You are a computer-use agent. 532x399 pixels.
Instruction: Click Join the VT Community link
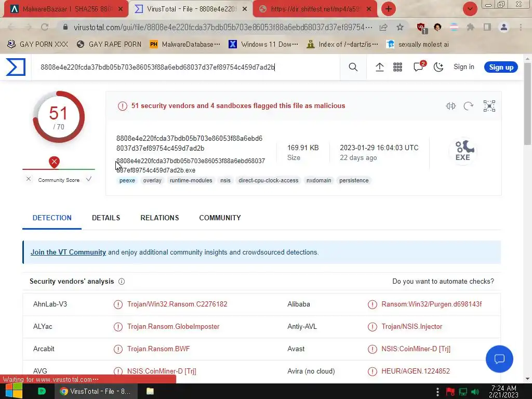pyautogui.click(x=68, y=252)
